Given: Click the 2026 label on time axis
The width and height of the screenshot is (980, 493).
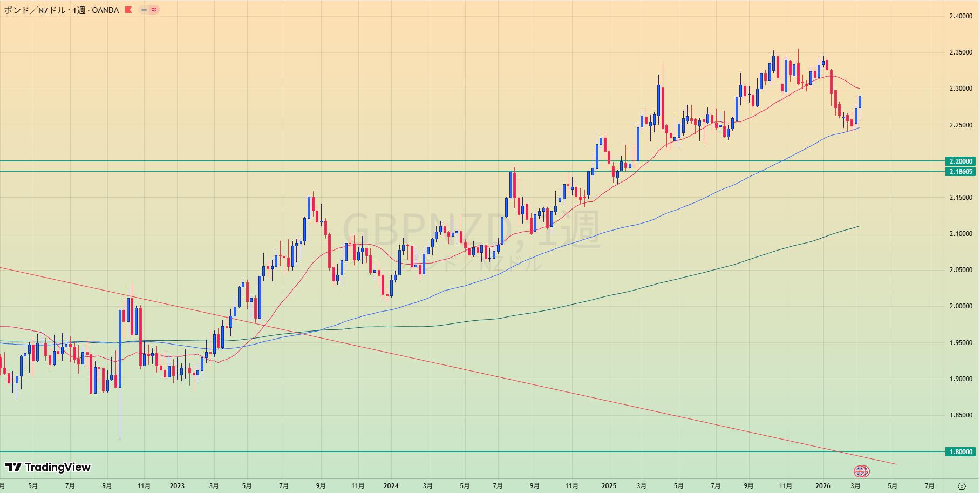Looking at the screenshot, I should coord(822,486).
